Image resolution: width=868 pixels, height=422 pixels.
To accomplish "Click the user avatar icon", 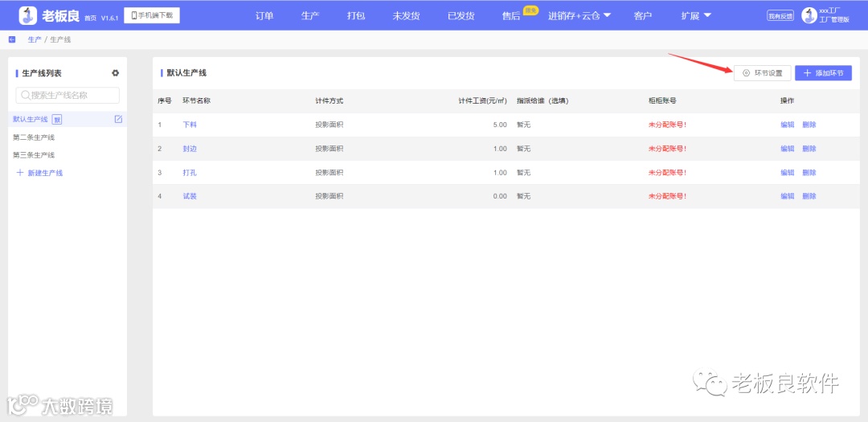I will (809, 15).
